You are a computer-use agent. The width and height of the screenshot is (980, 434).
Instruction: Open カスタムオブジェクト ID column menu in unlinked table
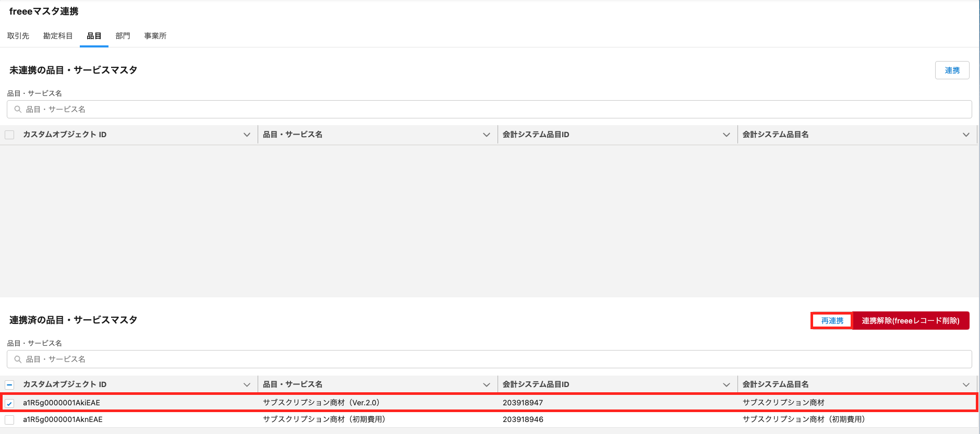coord(247,135)
